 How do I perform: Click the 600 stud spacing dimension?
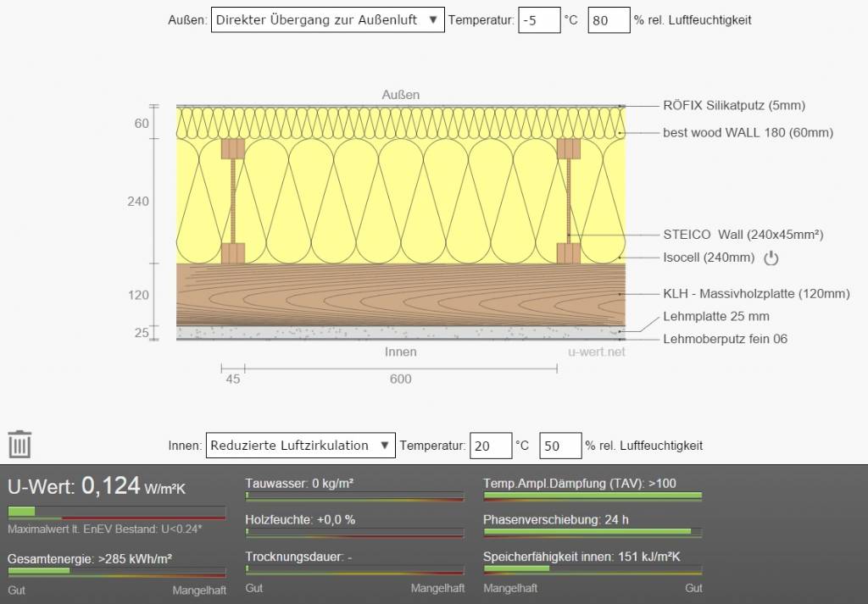click(400, 379)
